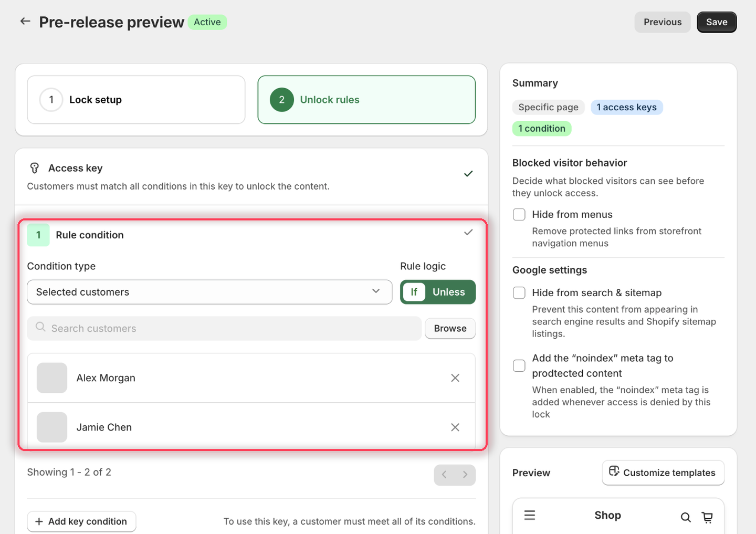Viewport: 756px width, 534px height.
Task: Go back using the arrow beside Pre-release preview
Action: point(25,22)
